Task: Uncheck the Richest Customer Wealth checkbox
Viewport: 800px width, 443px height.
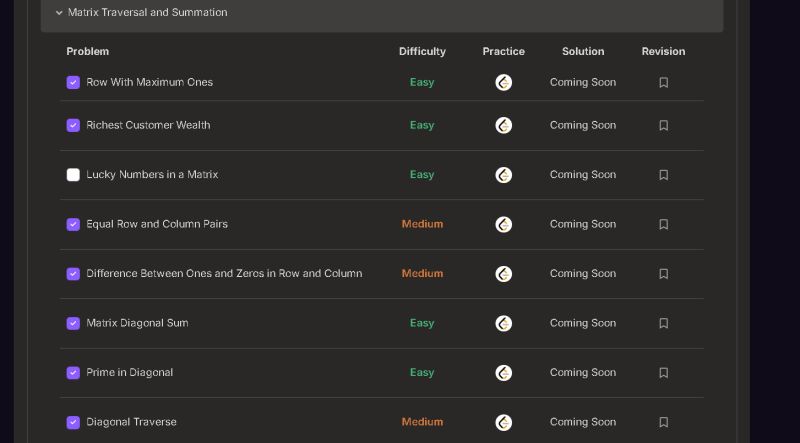Action: (73, 126)
